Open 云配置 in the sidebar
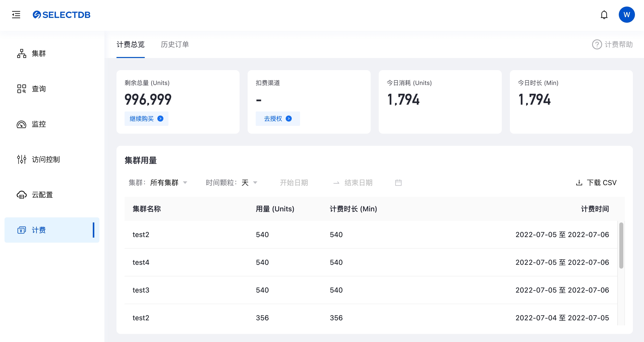The height and width of the screenshot is (342, 644). coord(42,195)
